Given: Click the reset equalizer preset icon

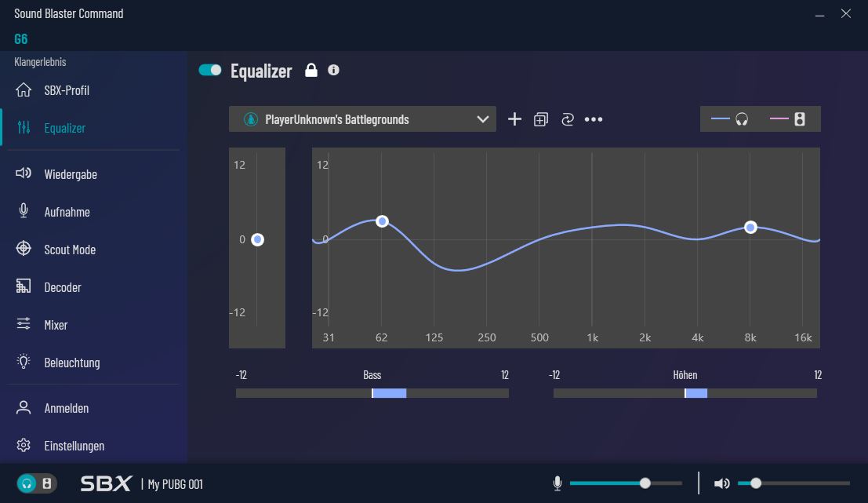Looking at the screenshot, I should click(568, 119).
